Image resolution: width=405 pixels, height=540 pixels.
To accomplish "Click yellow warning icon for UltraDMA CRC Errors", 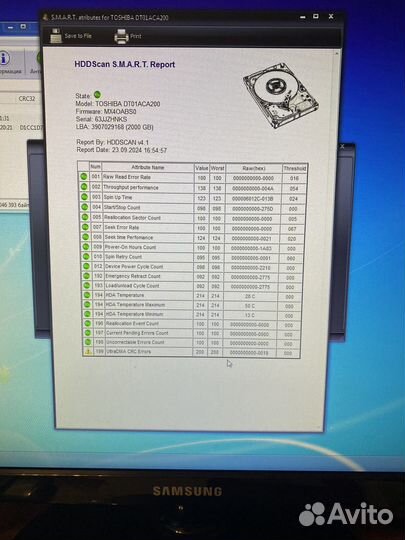I will [89, 352].
